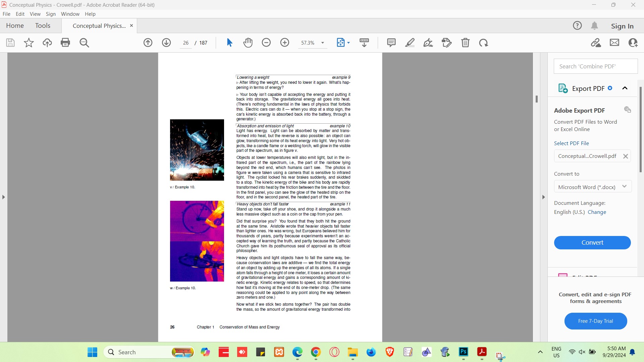Open the View menu

(x=35, y=14)
